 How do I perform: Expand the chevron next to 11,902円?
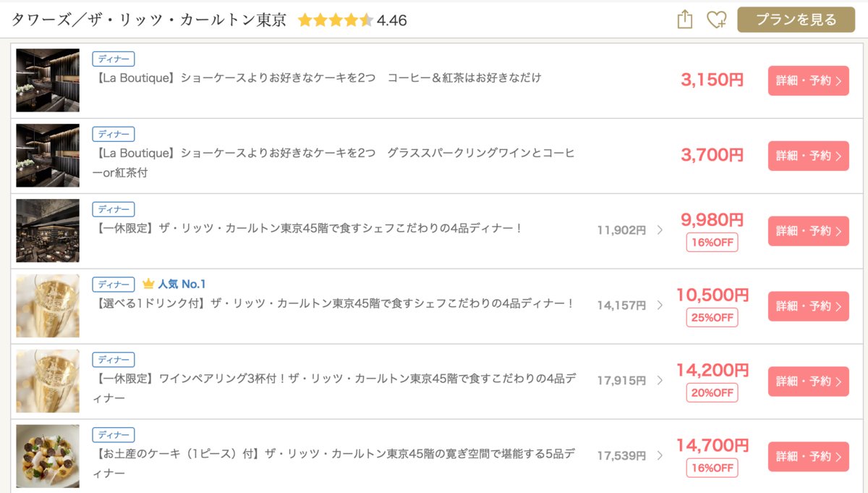pyautogui.click(x=660, y=230)
